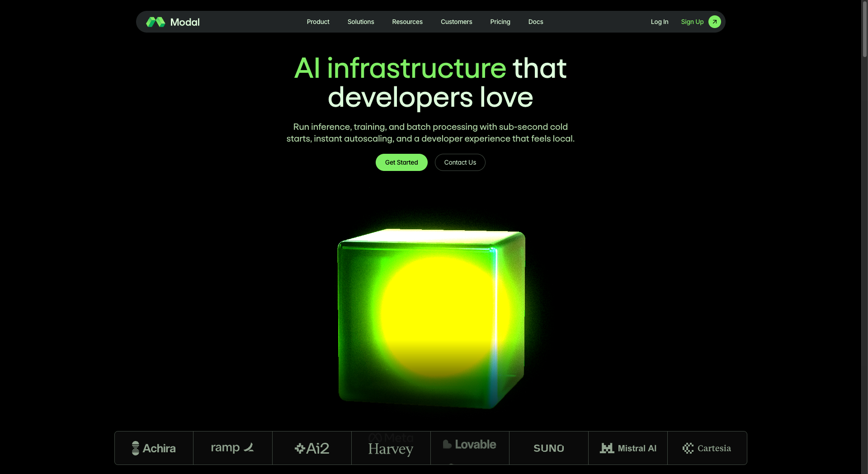
Task: Click the SUNO logo
Action: pyautogui.click(x=549, y=448)
